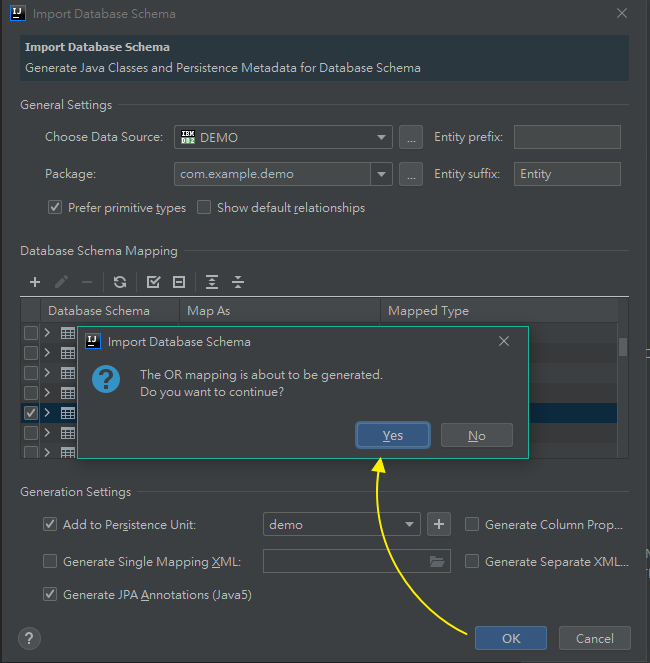Enable Generate Single Mapping XML checkbox
Screen dimensions: 650x663
point(50,562)
